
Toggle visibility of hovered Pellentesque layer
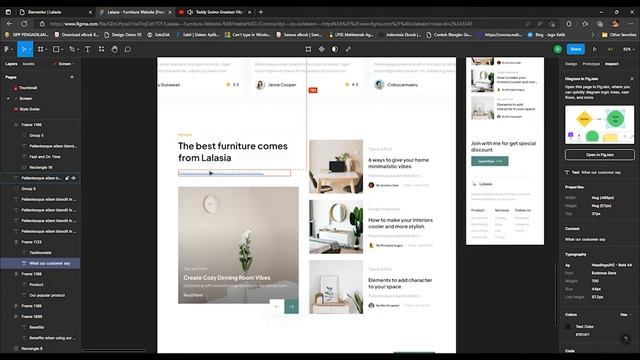74,178
